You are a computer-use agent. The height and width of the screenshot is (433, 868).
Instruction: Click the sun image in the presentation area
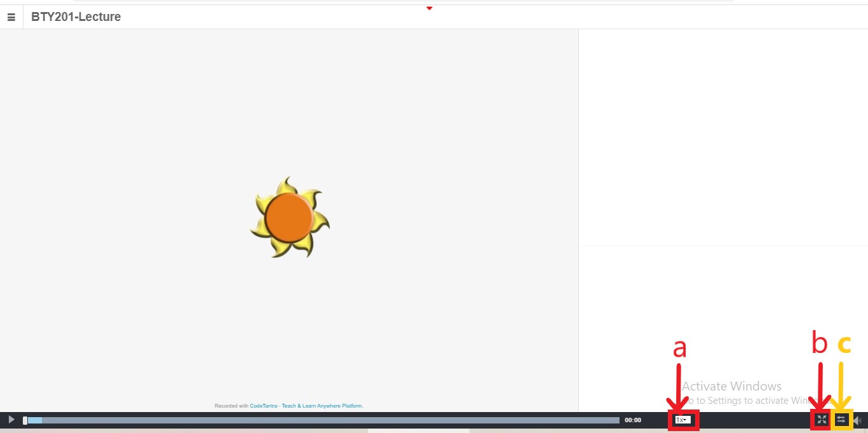click(290, 217)
